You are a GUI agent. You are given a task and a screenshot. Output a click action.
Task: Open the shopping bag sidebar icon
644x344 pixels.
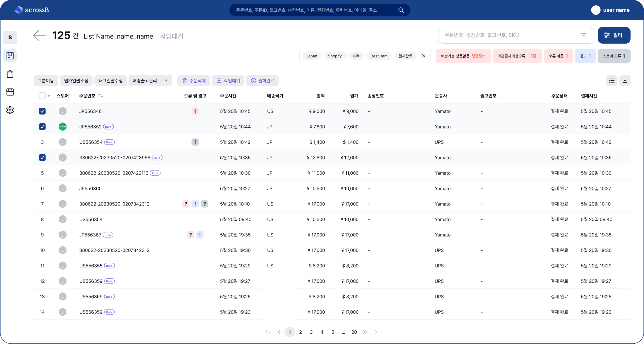(x=10, y=74)
